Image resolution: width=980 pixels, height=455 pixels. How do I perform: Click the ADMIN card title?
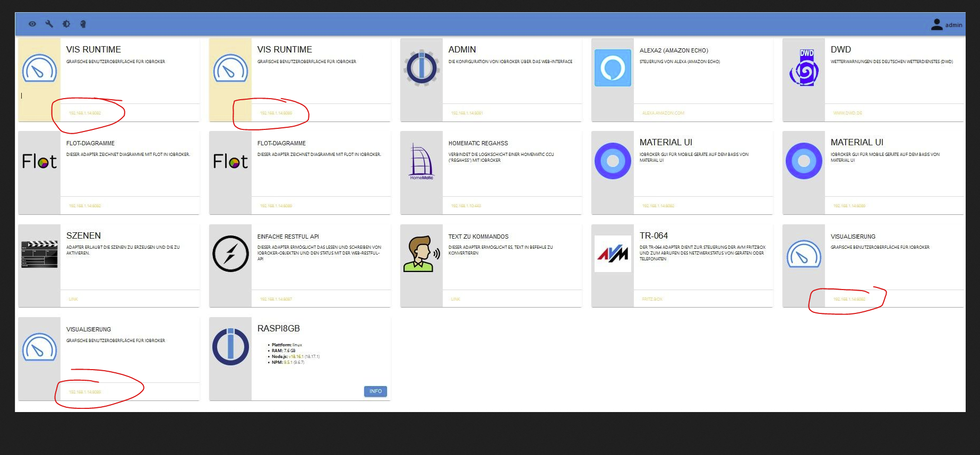(x=462, y=49)
